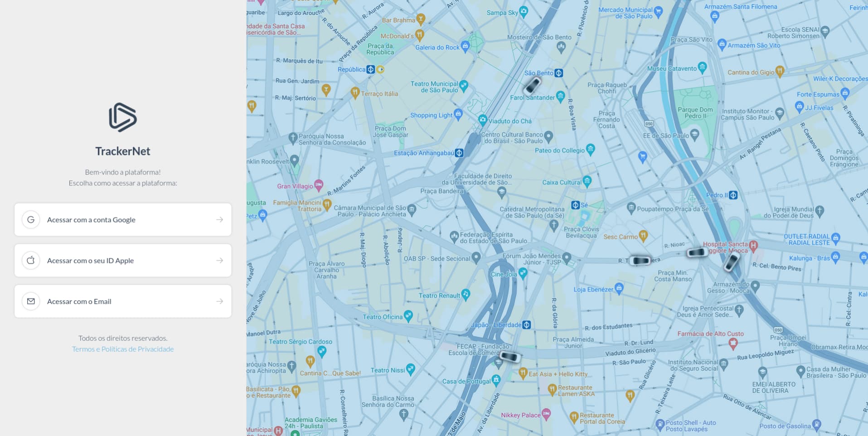Click the São Bento metro station icon
This screenshot has height=436, width=868.
click(x=559, y=73)
